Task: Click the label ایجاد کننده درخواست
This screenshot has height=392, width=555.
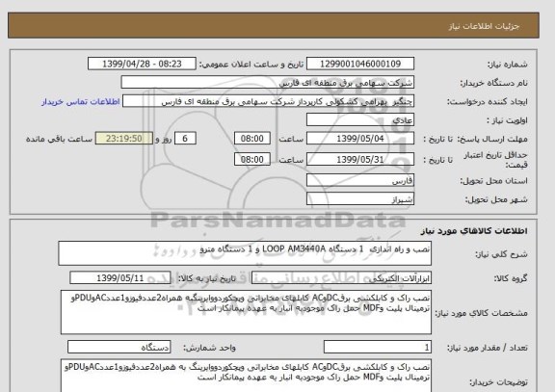Action: click(487, 102)
